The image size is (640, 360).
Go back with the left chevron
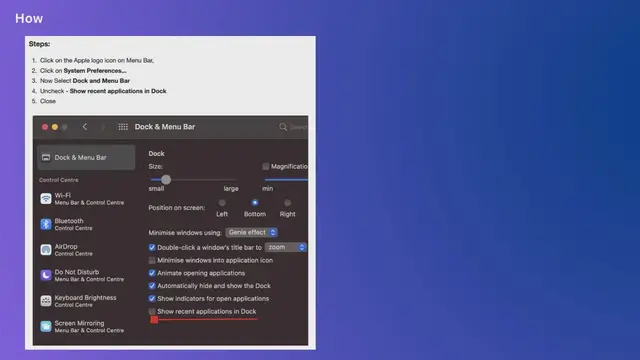pos(85,127)
